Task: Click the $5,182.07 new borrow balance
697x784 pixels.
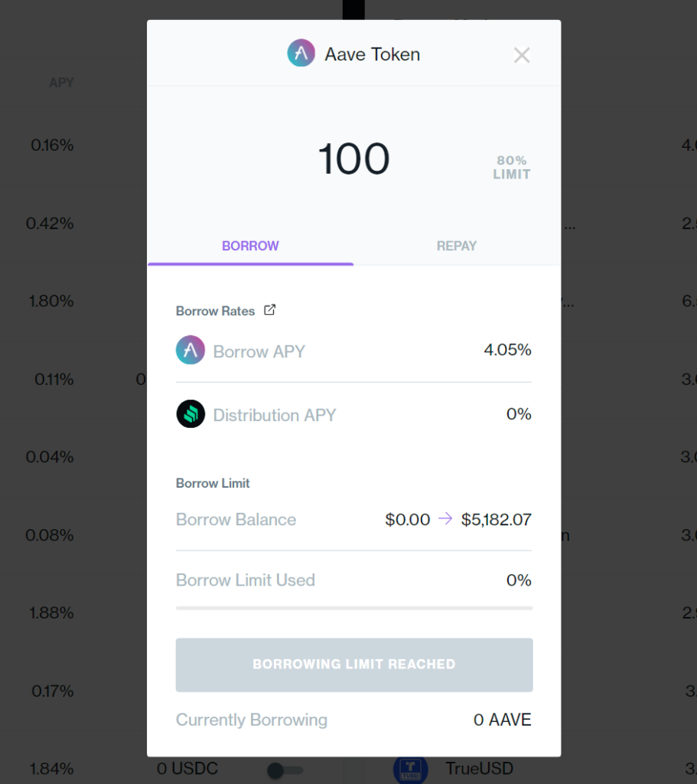Action: click(496, 520)
